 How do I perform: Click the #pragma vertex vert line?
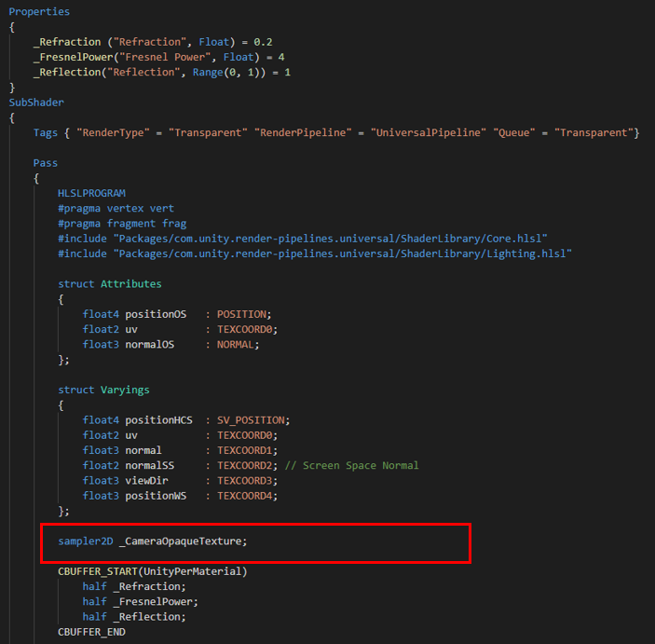116,208
